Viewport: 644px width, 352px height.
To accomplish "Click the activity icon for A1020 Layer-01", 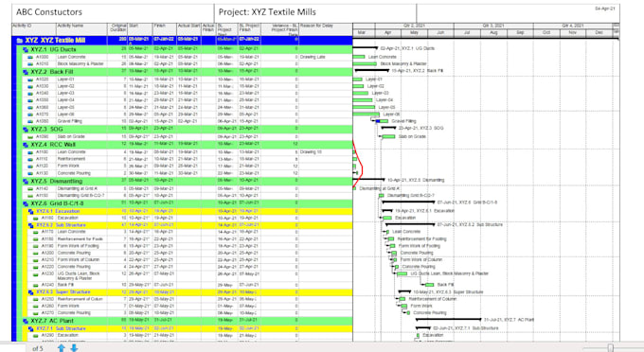I will 30,79.
